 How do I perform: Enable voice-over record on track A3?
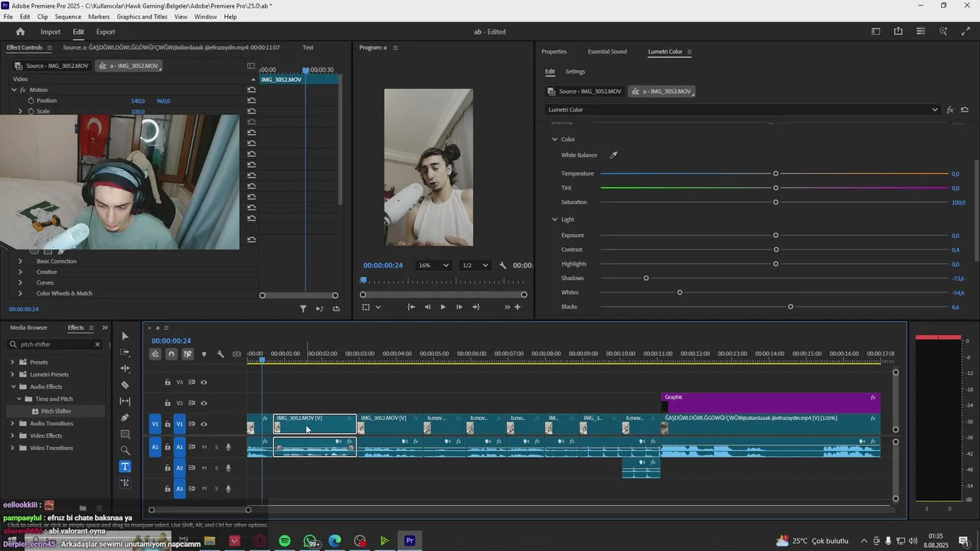(x=228, y=488)
